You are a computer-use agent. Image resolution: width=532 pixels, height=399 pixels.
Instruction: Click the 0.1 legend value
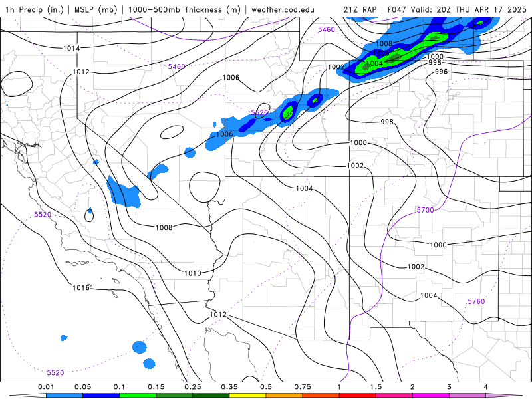click(119, 387)
